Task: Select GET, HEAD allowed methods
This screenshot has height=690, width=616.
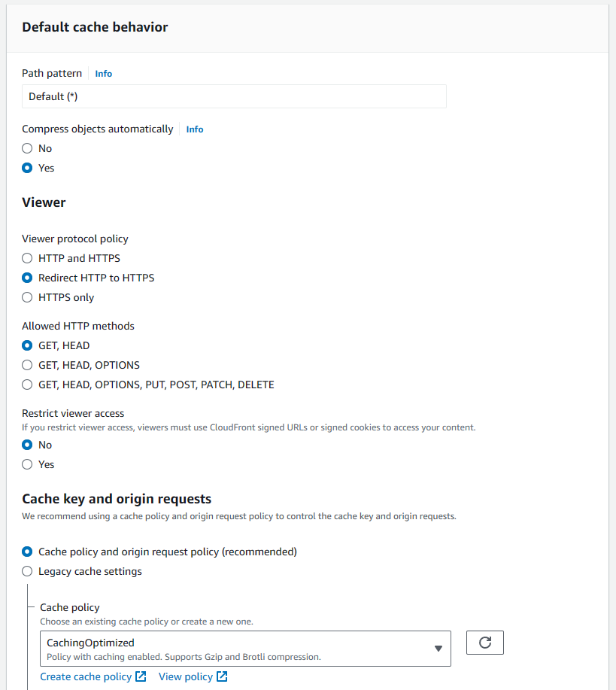Action: (x=26, y=345)
